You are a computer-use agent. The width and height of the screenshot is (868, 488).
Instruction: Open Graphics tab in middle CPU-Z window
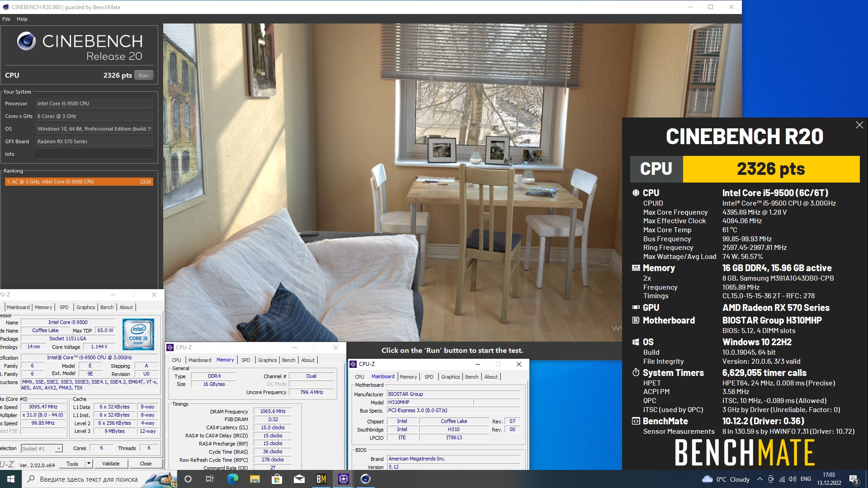click(268, 360)
